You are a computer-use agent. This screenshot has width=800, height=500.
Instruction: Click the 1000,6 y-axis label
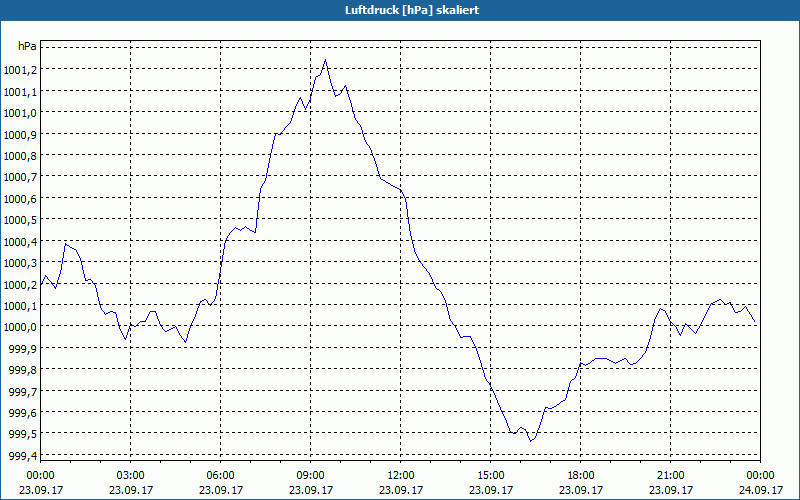coord(20,199)
